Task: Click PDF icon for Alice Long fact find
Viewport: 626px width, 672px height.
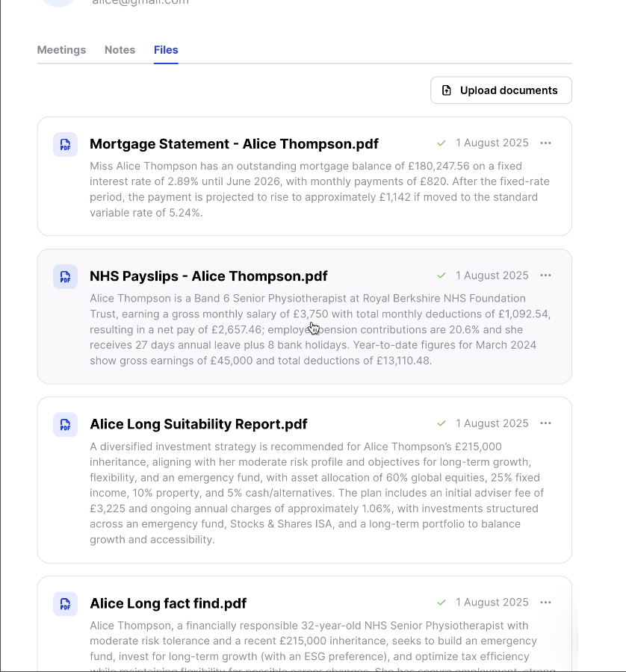Action: click(65, 603)
